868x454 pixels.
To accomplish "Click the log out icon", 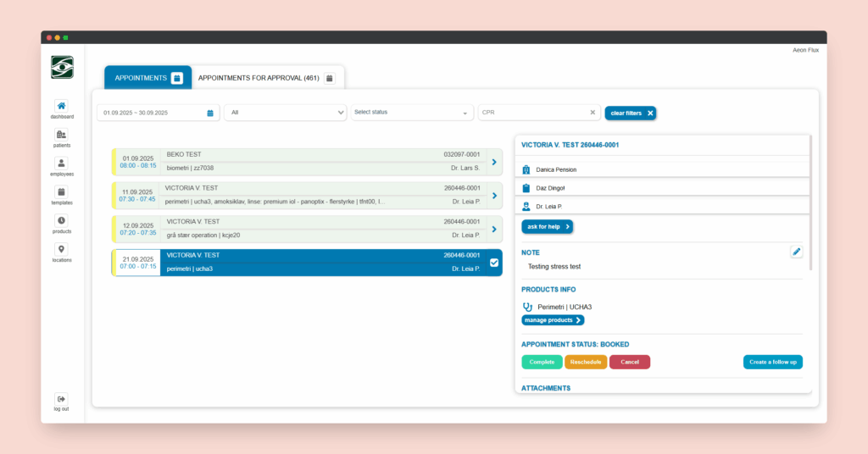I will click(x=61, y=399).
